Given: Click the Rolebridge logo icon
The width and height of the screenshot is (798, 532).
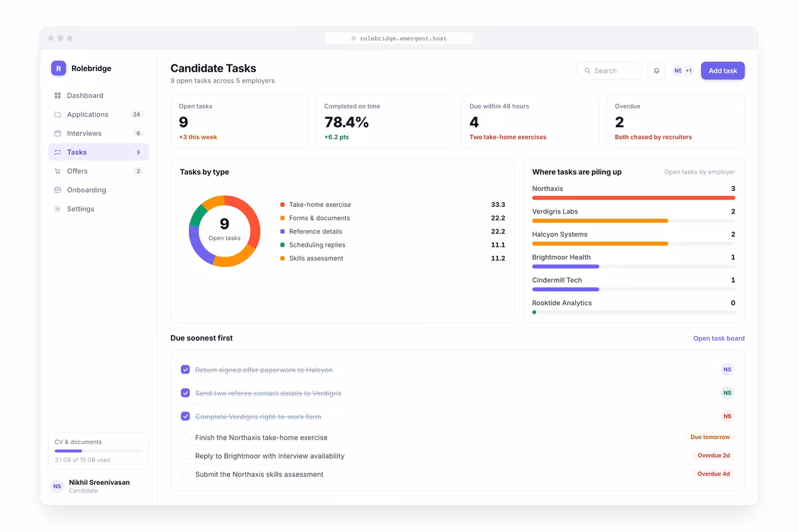Looking at the screenshot, I should [59, 68].
